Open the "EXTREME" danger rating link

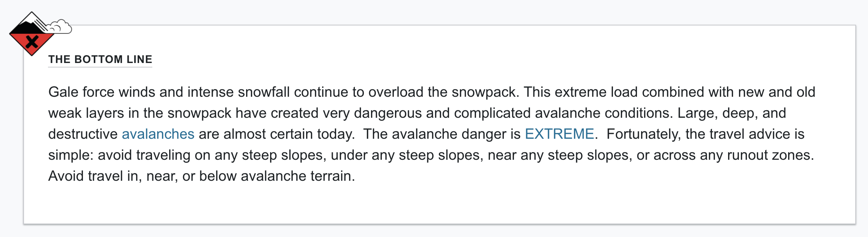[x=559, y=134]
